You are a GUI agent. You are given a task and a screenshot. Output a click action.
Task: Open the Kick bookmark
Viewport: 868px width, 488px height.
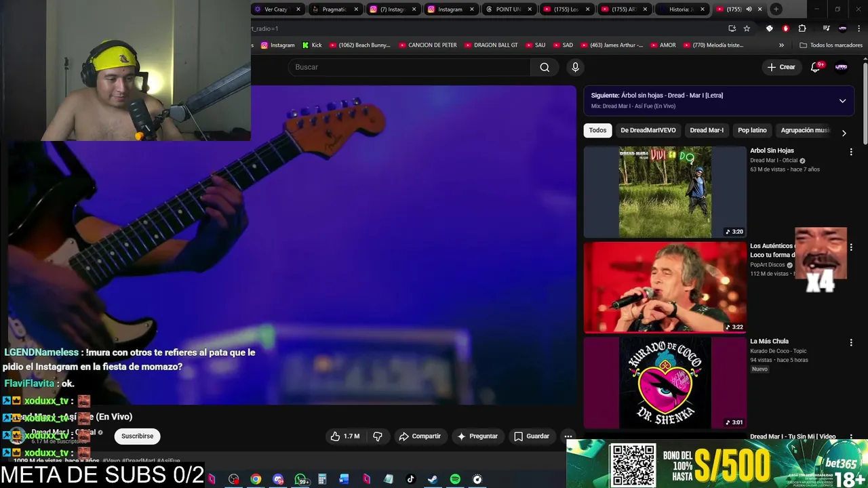click(x=311, y=45)
